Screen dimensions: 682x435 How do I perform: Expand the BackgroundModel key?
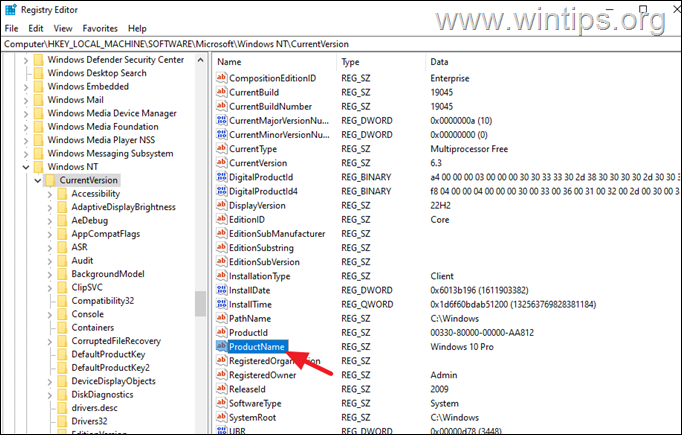point(50,274)
